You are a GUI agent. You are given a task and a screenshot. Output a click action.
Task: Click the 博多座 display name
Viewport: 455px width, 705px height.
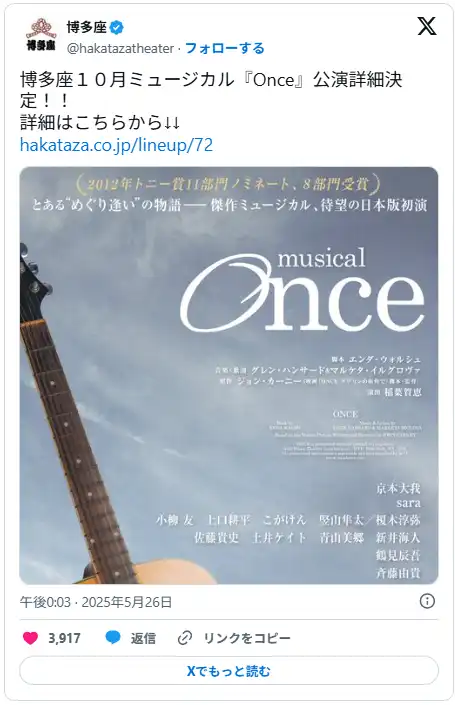pyautogui.click(x=87, y=27)
